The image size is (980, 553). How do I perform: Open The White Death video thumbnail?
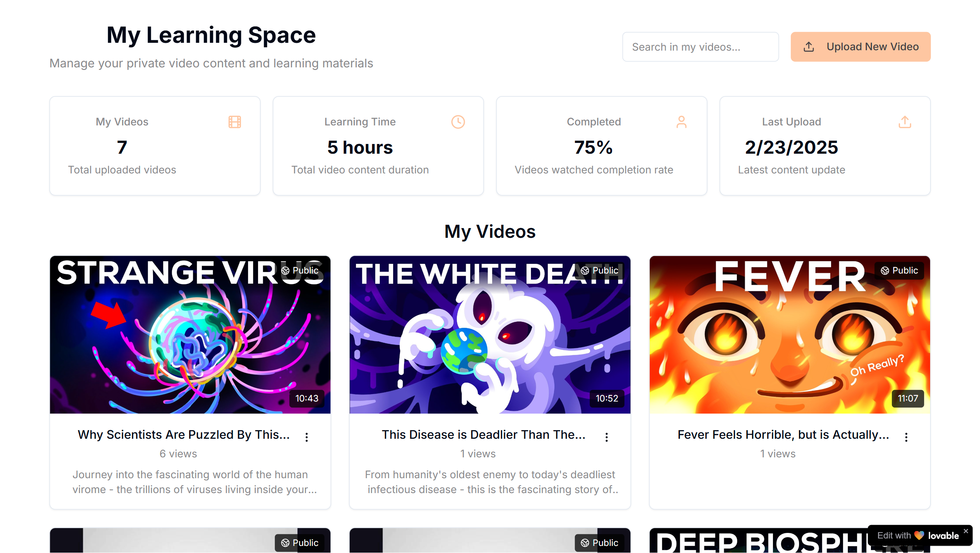click(x=490, y=335)
